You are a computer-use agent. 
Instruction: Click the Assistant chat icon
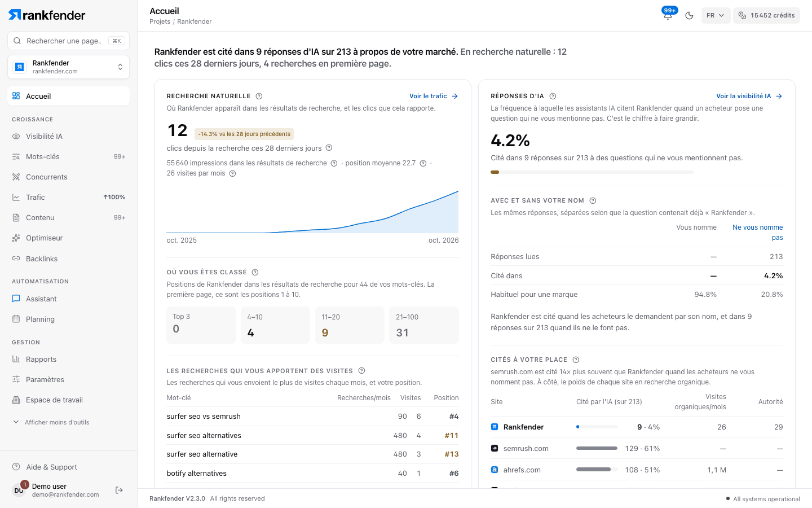point(16,299)
